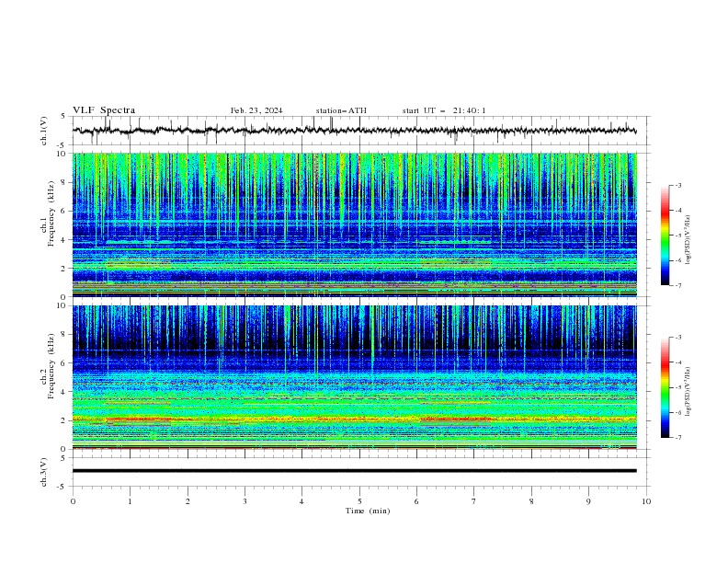Click the ch.1 waveform trace plot
Image resolution: width=728 pixels, height=563 pixels.
355,131
